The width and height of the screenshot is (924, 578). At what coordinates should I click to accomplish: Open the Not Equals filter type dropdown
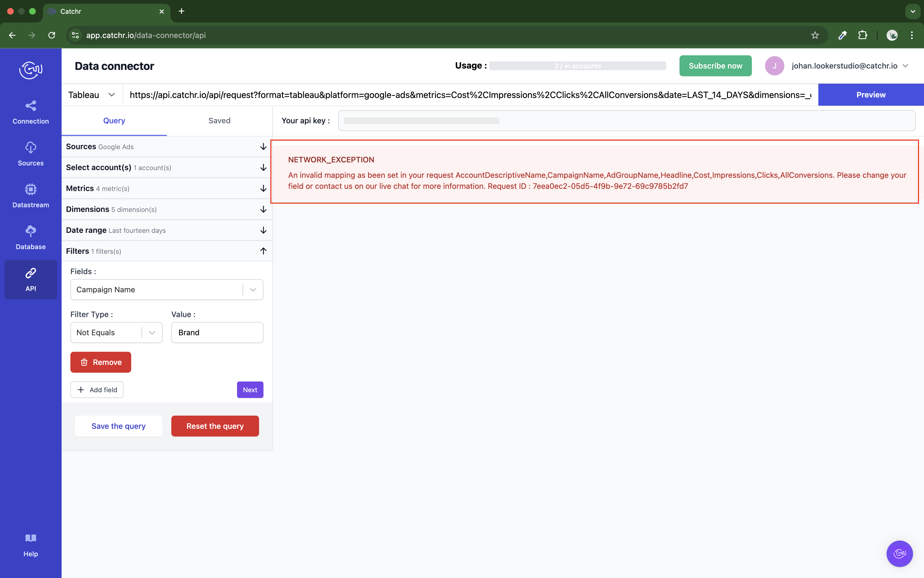[x=116, y=332]
